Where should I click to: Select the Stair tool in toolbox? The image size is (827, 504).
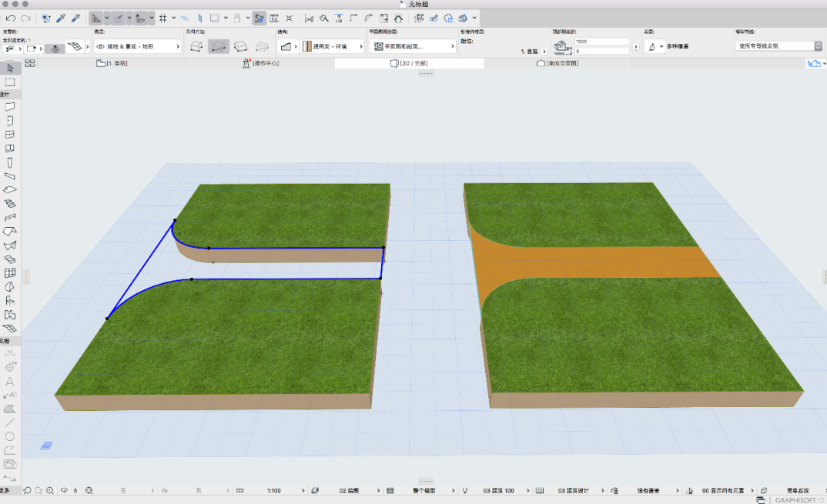coord(10,203)
